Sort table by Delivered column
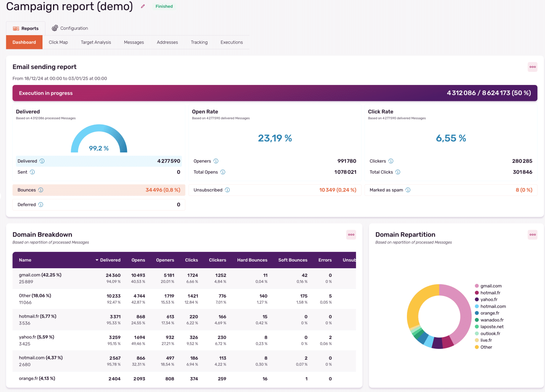The image size is (545, 392). [x=110, y=260]
